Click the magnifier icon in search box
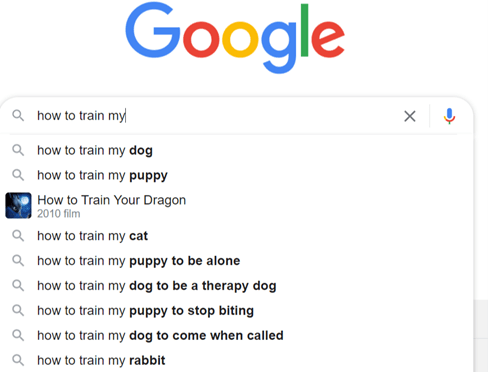The height and width of the screenshot is (372, 488). [18, 116]
